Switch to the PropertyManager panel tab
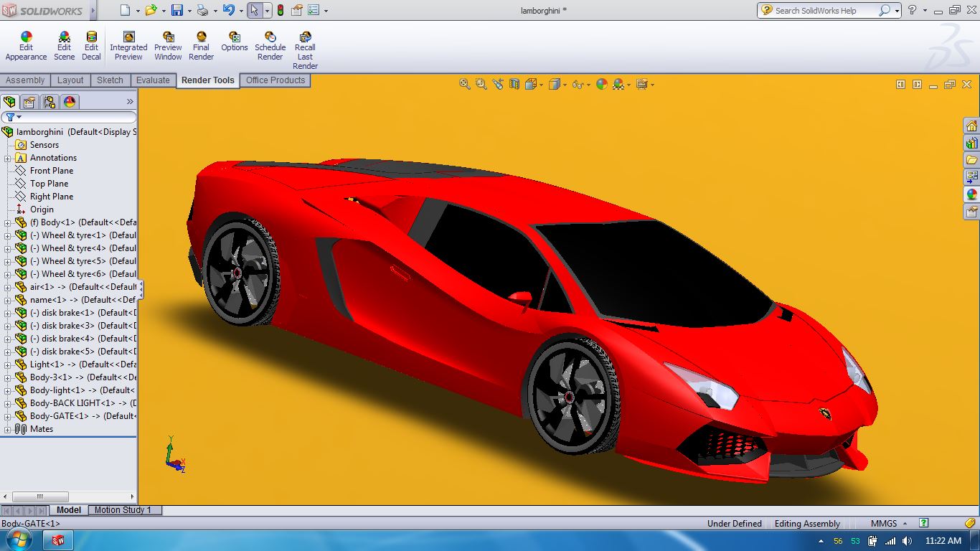 [29, 102]
